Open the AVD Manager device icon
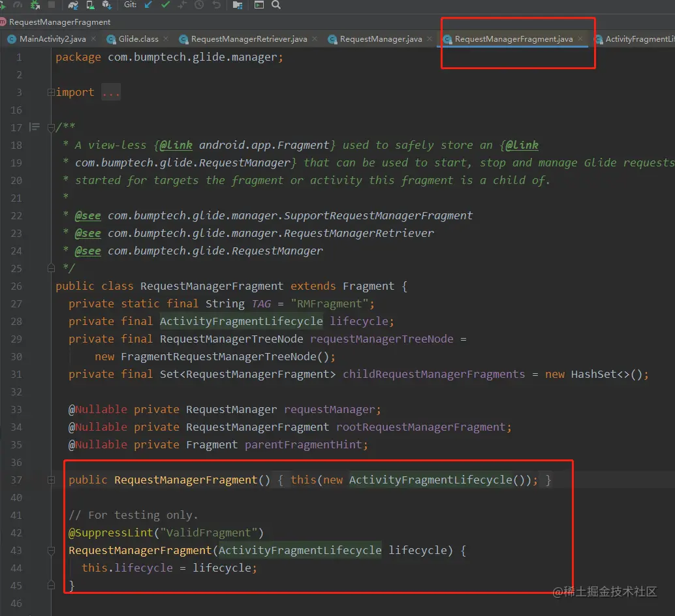Viewport: 675px width, 616px height. pos(90,5)
